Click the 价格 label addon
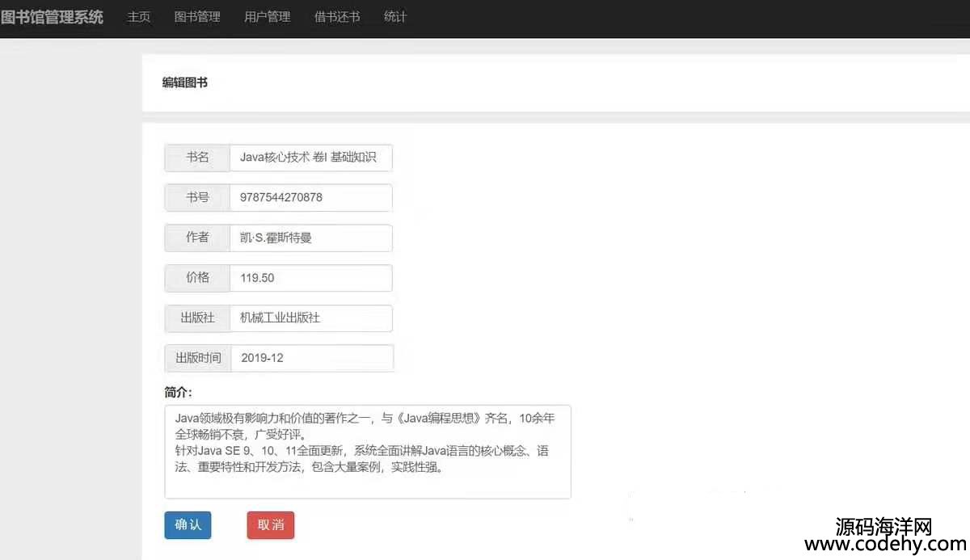This screenshot has width=970, height=560. pos(197,278)
